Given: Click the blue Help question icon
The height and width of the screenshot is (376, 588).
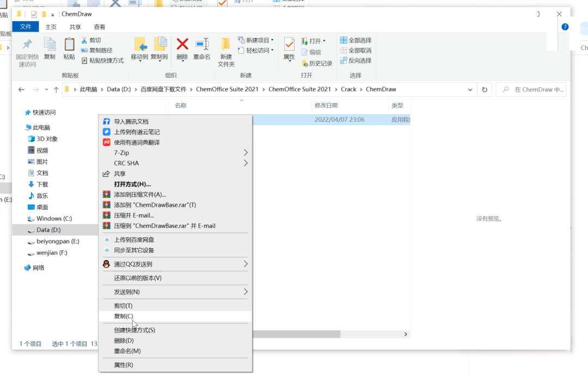Looking at the screenshot, I should (565, 27).
